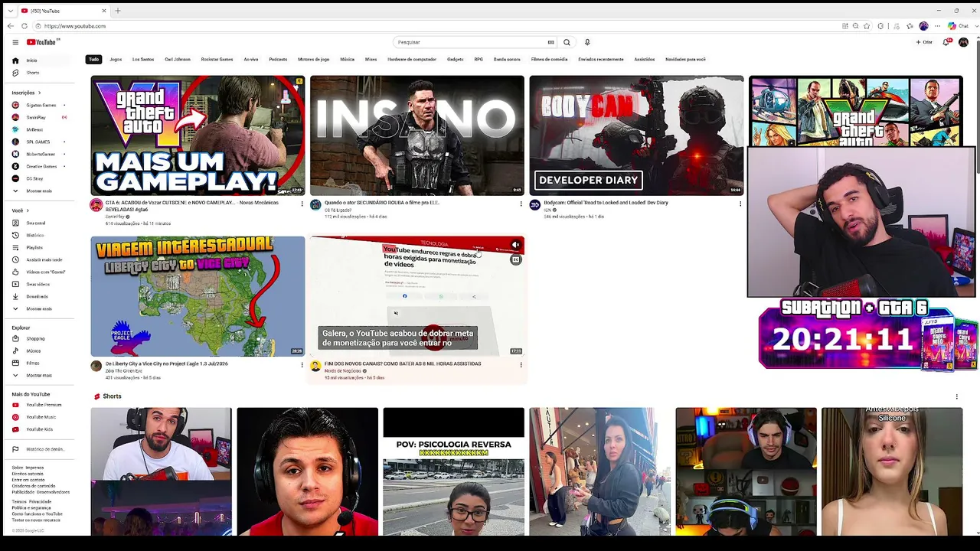
Task: Open Gigaton Games subscription channel
Action: pyautogui.click(x=41, y=105)
